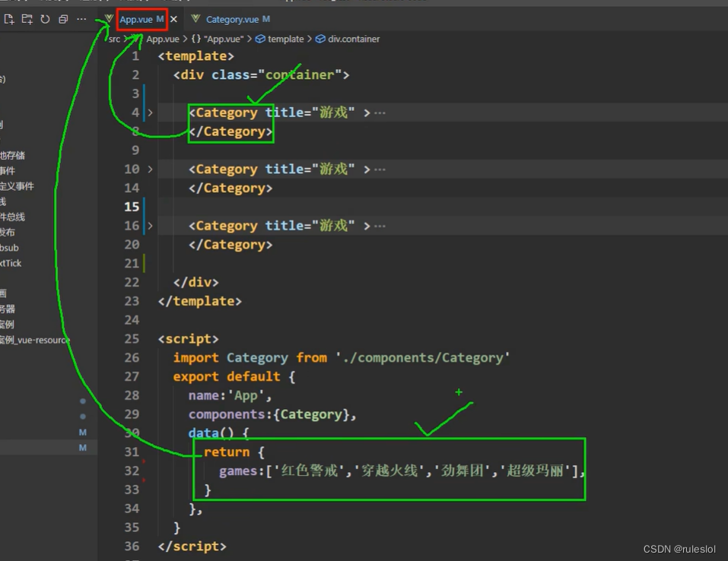Select the xtTick item in the sidebar
This screenshot has width=728, height=561.
click(x=11, y=263)
